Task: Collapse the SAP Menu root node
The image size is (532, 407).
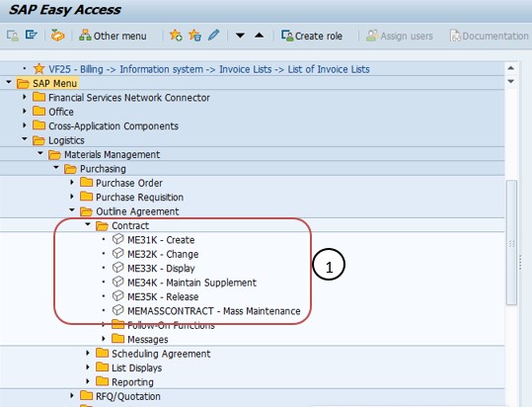Action: coord(9,82)
